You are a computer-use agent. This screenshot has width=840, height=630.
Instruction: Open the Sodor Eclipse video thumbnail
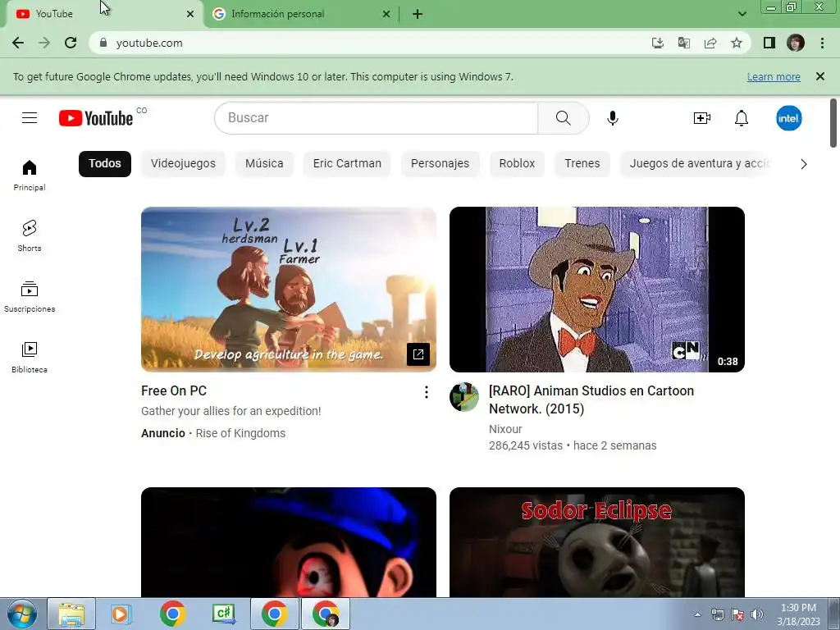[597, 542]
